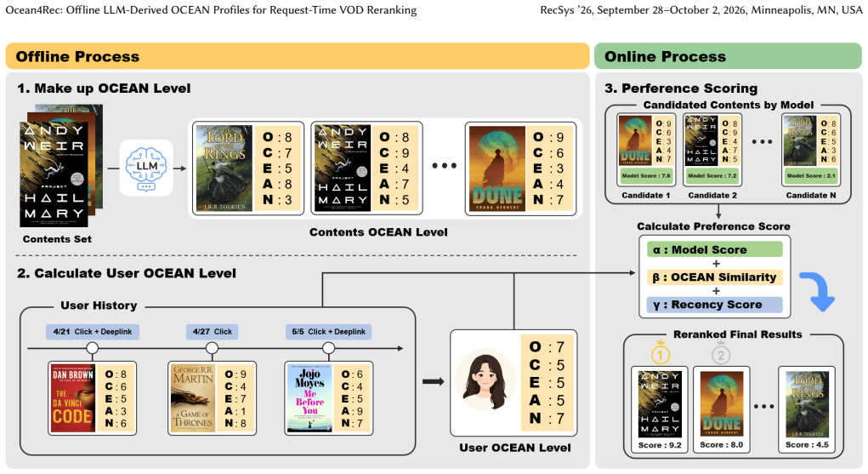Click the 'Calculate Preference Score' label

click(x=713, y=226)
